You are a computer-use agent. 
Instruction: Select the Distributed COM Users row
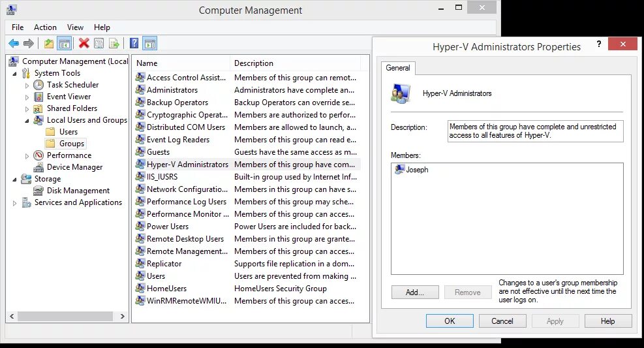tap(247, 127)
